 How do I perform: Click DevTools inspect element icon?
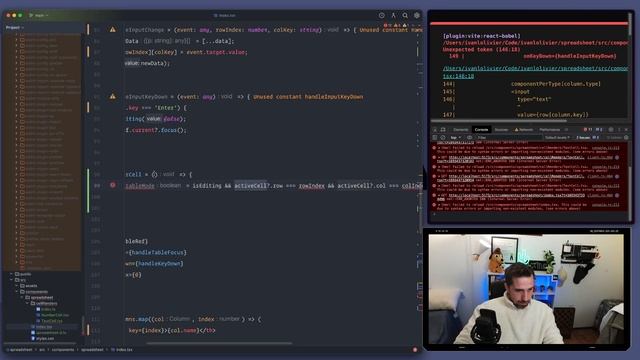point(435,129)
